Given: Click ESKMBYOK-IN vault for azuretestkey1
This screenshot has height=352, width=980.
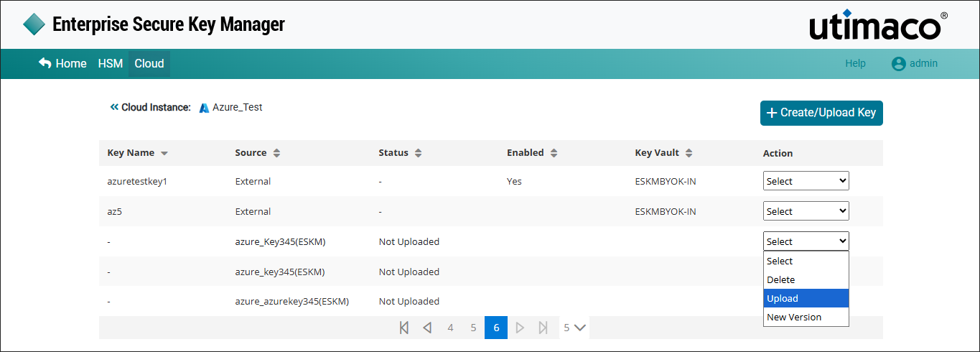Looking at the screenshot, I should (x=666, y=182).
